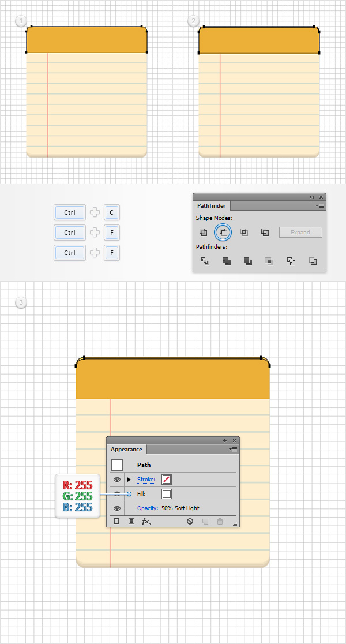
Task: Click the Path thumbnail in Appearance
Action: (x=117, y=465)
